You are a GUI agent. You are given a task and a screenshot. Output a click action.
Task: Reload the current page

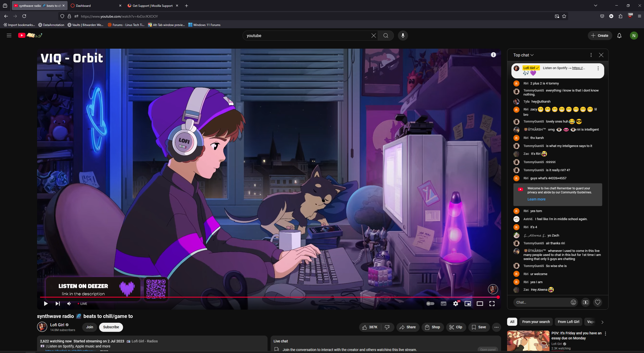[x=24, y=16]
